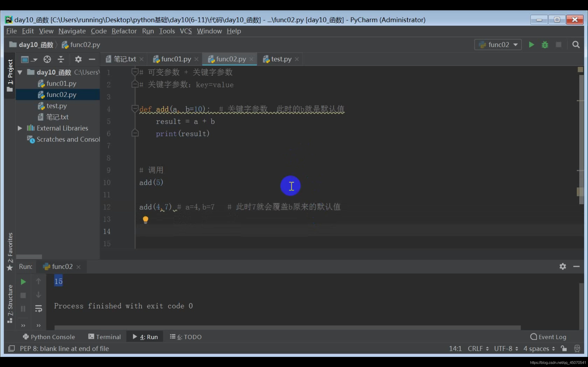The width and height of the screenshot is (588, 367).
Task: Click the Run output horizontal scrollbar
Action: [x=287, y=328]
